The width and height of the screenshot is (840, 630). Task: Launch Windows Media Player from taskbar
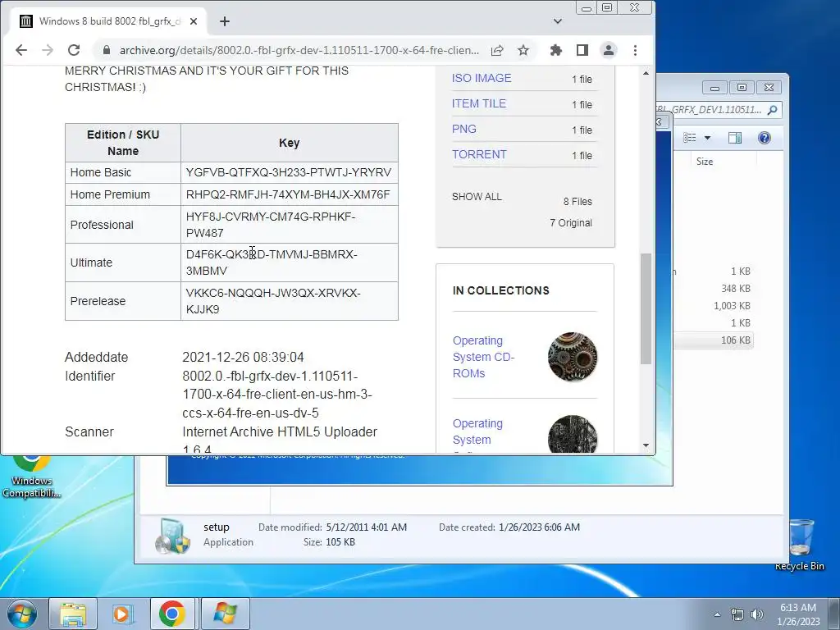[123, 614]
